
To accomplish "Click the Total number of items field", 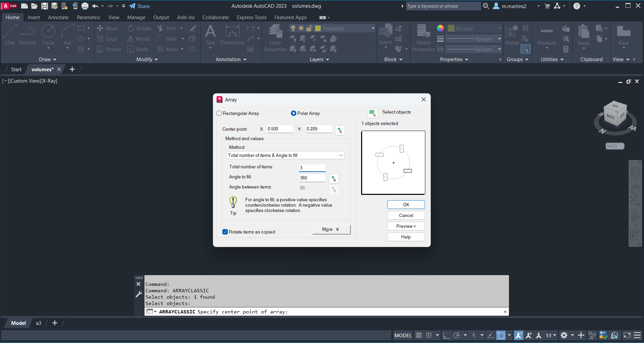I will click(312, 168).
